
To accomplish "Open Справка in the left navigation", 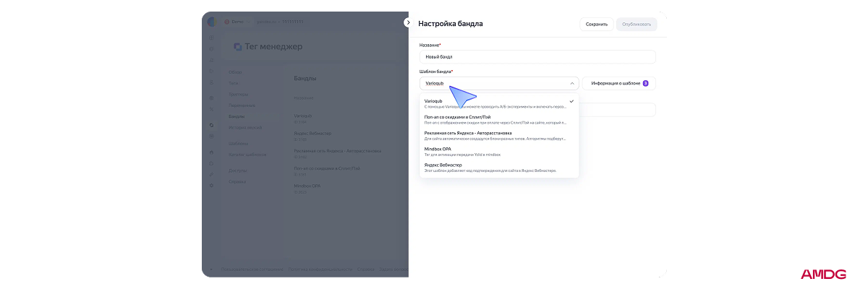I will (237, 181).
